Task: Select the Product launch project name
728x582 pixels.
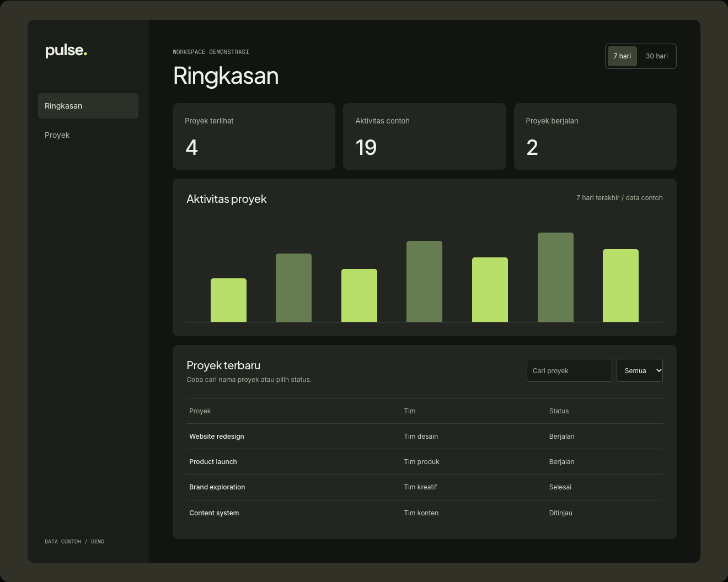Action: pos(213,462)
